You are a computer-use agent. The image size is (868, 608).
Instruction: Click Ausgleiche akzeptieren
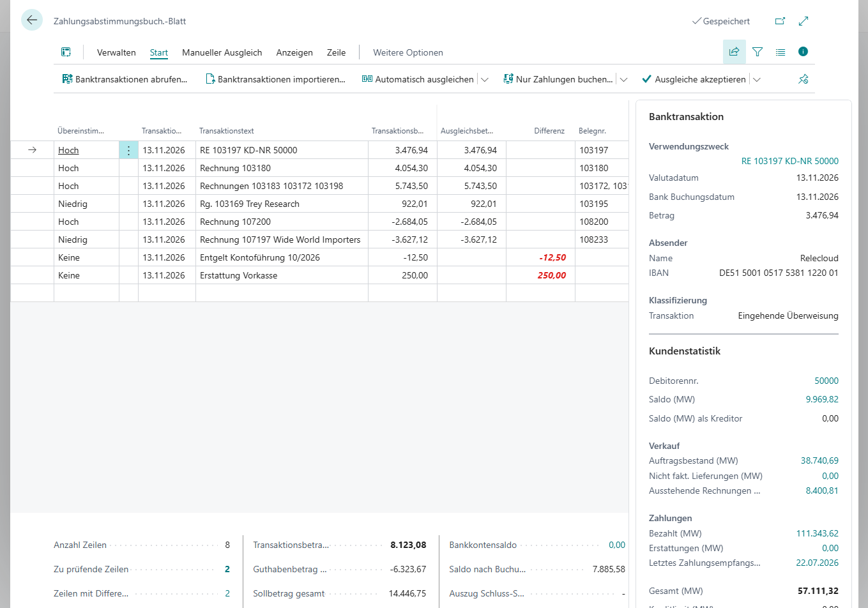click(x=694, y=79)
